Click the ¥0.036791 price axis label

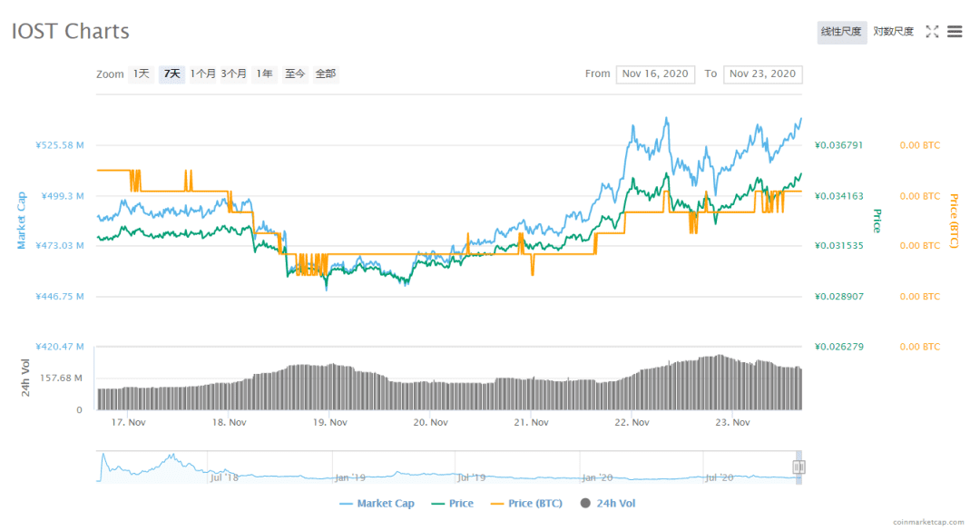pyautogui.click(x=838, y=145)
